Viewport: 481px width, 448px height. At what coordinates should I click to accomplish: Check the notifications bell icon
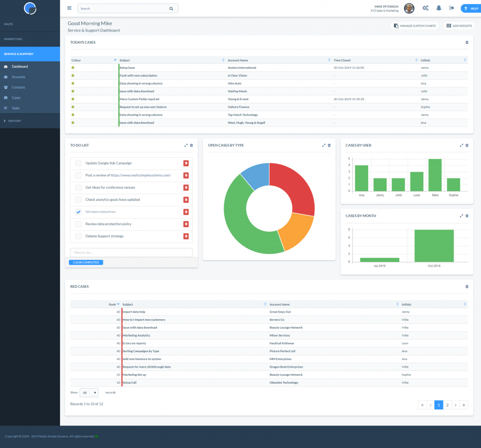tap(439, 8)
